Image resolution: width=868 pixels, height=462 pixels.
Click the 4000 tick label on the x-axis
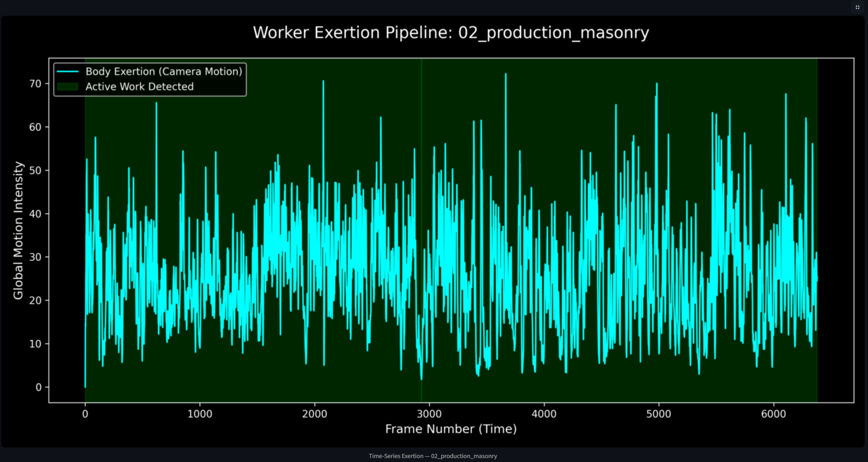coord(544,414)
